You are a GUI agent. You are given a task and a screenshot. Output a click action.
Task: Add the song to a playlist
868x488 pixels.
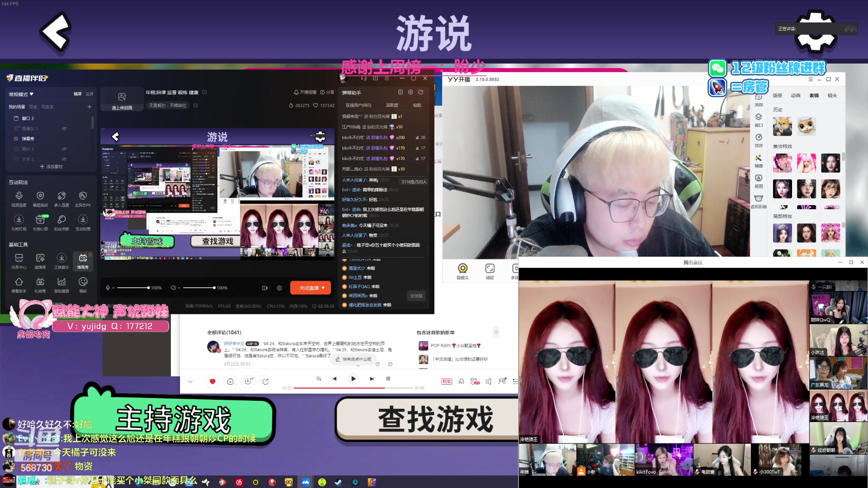pos(230,381)
